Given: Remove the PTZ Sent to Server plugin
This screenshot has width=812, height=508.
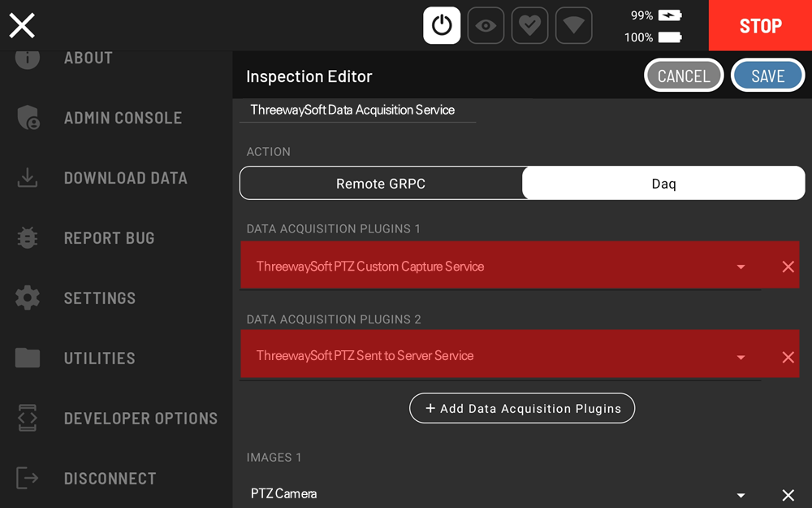Looking at the screenshot, I should pos(788,357).
